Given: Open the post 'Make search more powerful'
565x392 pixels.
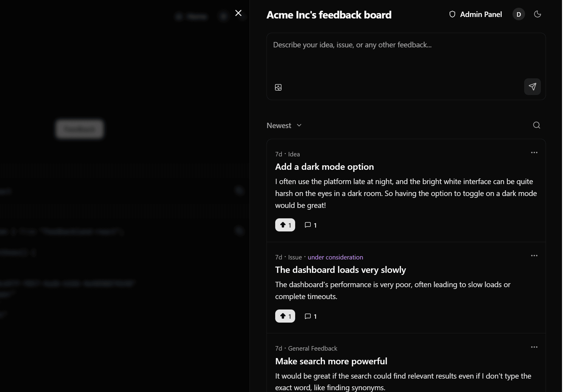Looking at the screenshot, I should tap(331, 361).
